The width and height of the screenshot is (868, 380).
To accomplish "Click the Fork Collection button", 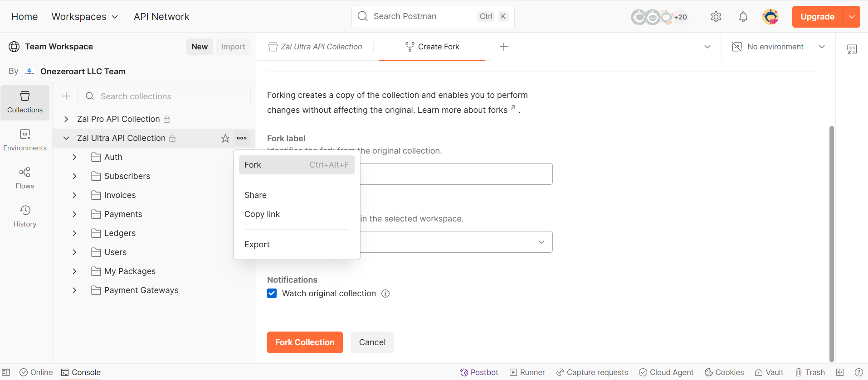I will coord(305,342).
